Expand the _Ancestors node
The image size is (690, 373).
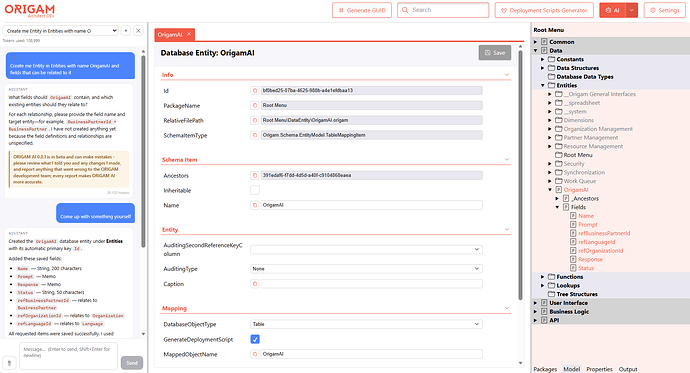(557, 199)
